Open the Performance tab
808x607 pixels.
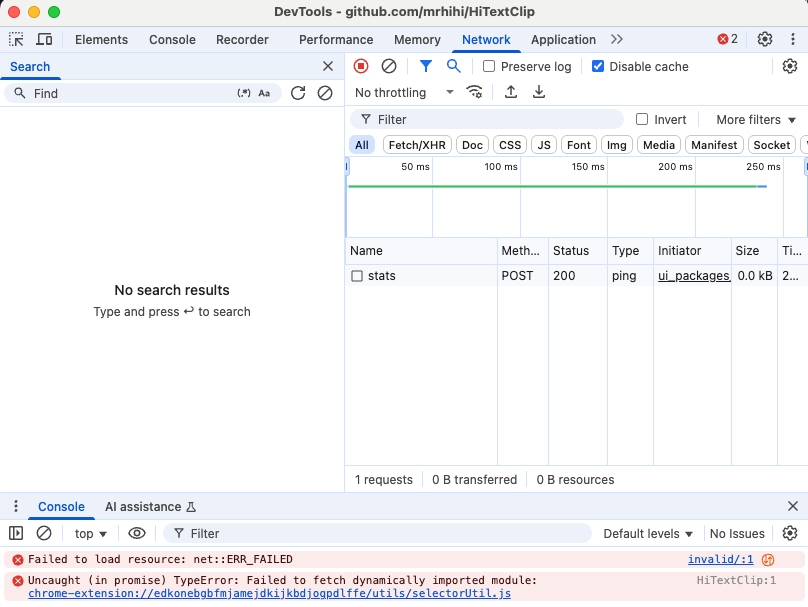pos(336,40)
